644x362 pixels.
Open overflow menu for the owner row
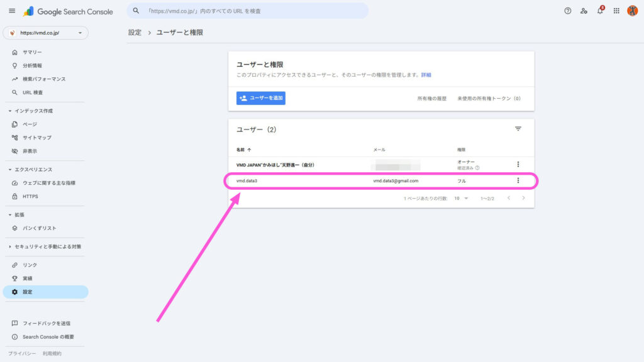click(518, 164)
